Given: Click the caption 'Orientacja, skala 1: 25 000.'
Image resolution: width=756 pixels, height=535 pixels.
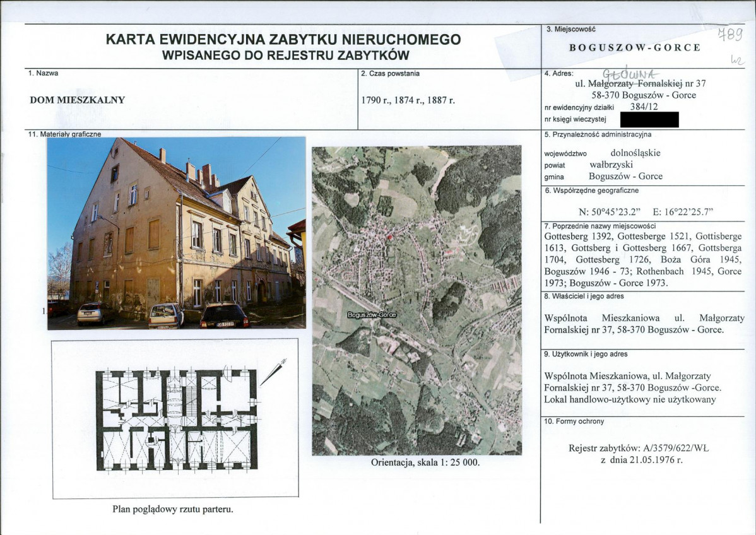Looking at the screenshot, I should [x=425, y=462].
